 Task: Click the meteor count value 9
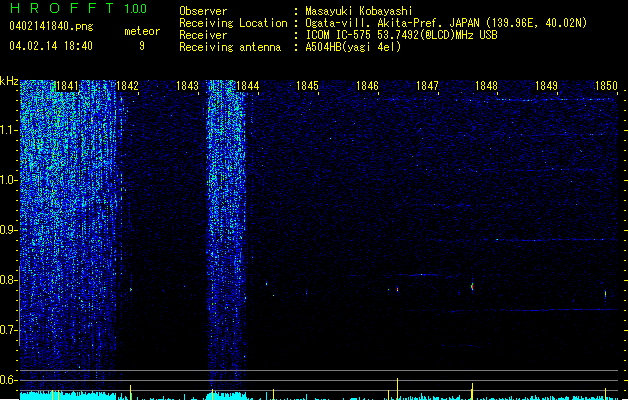click(x=142, y=46)
